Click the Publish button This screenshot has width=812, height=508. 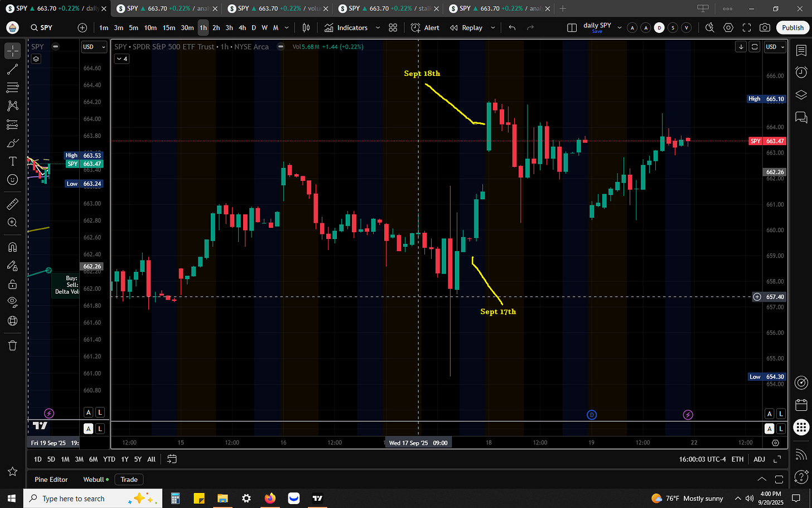pyautogui.click(x=792, y=27)
